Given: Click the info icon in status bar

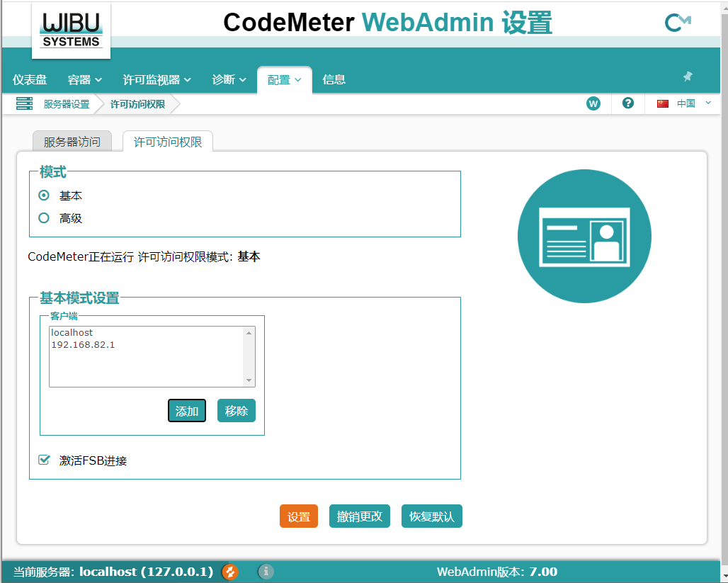Looking at the screenshot, I should click(266, 572).
